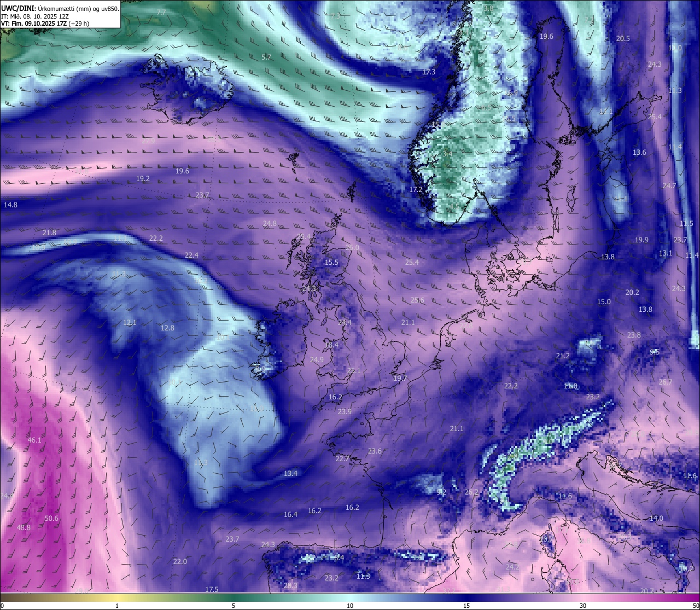The image size is (700, 610).
Task: Click the 5.7 value label
Action: (266, 57)
